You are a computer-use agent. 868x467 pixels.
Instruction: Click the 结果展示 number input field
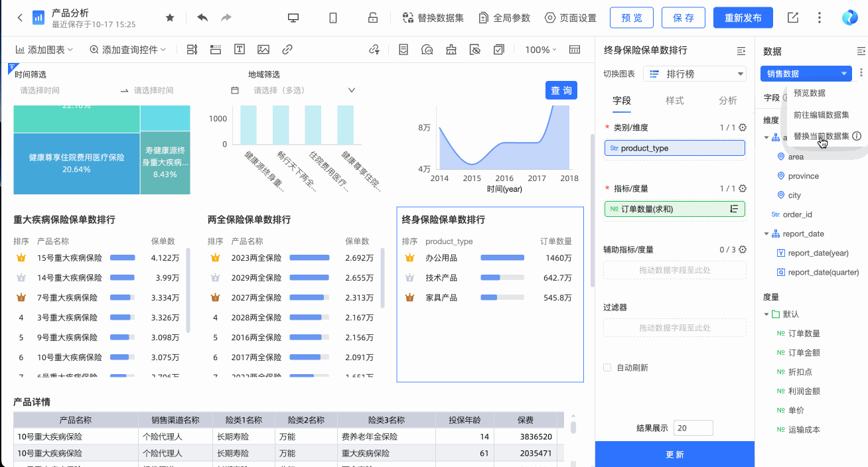pos(693,428)
